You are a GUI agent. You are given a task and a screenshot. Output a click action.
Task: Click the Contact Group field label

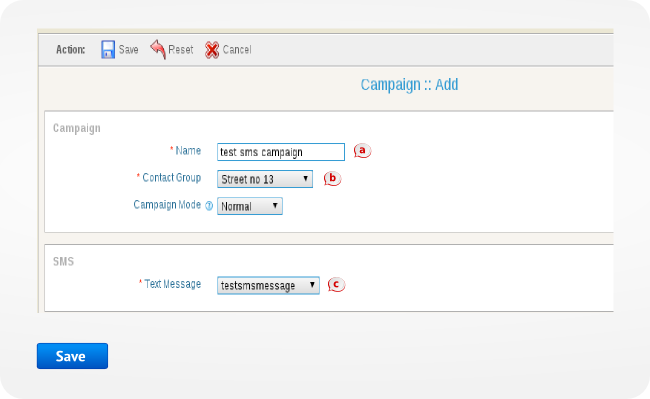(x=172, y=178)
